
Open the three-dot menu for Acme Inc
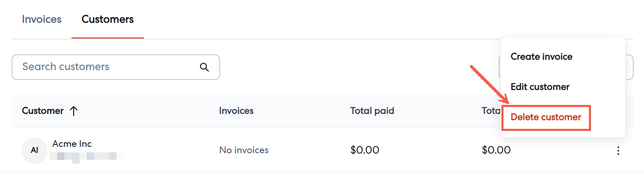click(618, 151)
